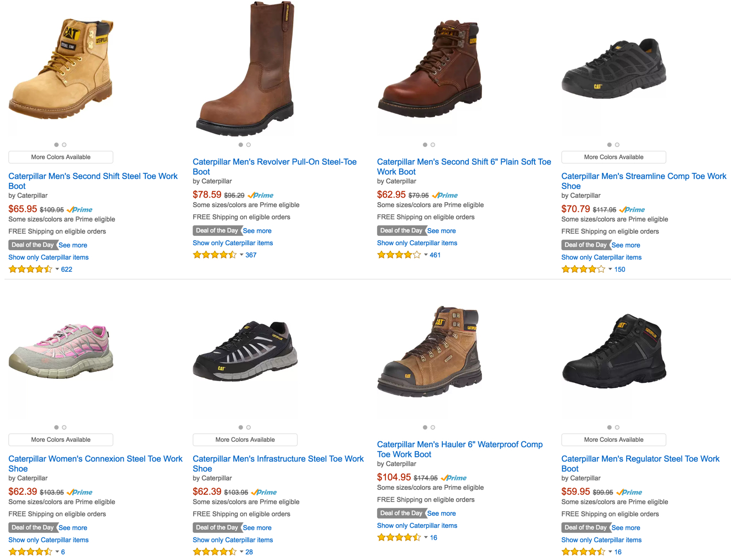Viewport: 731px width, 560px height.
Task: Click the Prime icon beside the $65.95 price
Action: click(x=79, y=209)
